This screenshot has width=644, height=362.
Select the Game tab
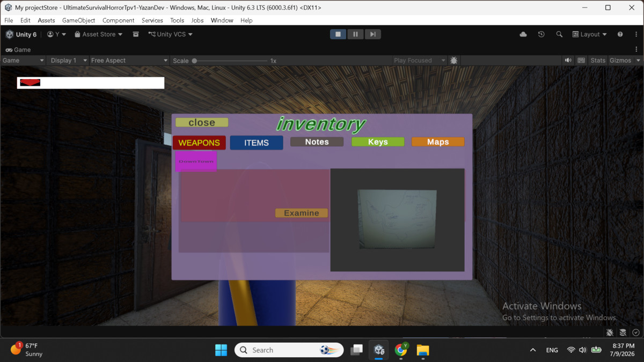point(18,49)
